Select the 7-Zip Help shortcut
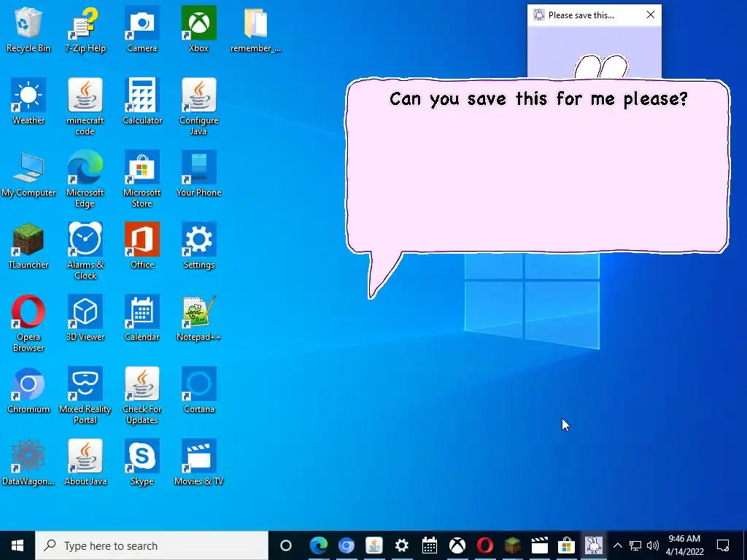The width and height of the screenshot is (747, 560). (85, 29)
